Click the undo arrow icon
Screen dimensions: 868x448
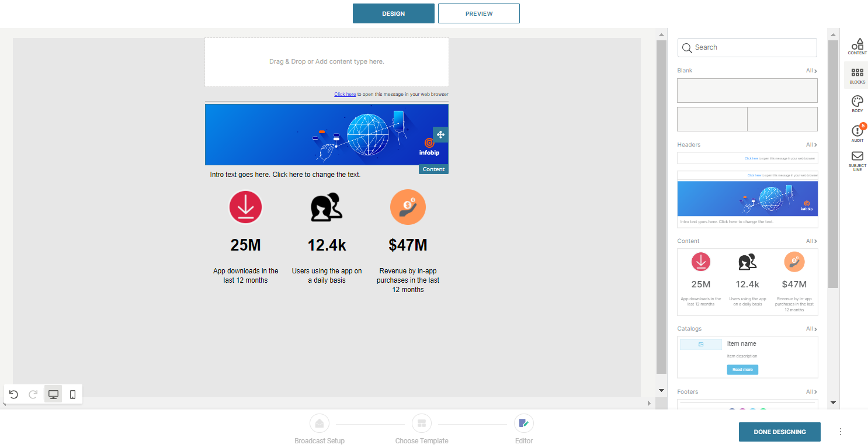pos(13,394)
